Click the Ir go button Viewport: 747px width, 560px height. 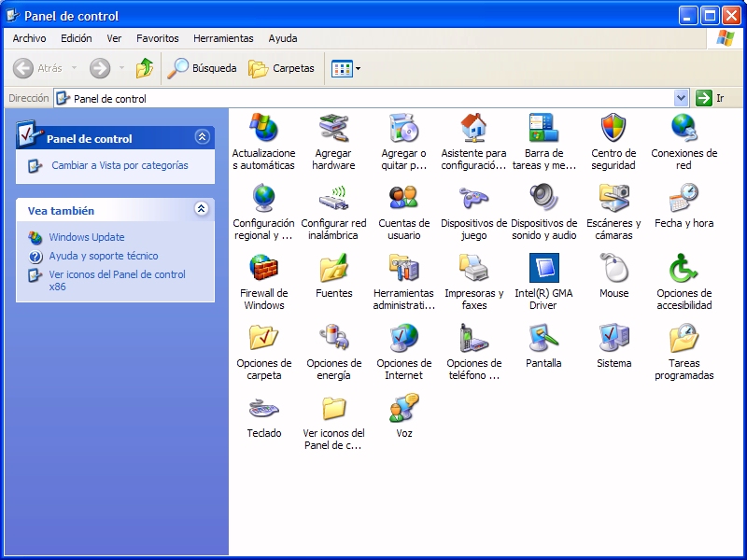(x=711, y=98)
